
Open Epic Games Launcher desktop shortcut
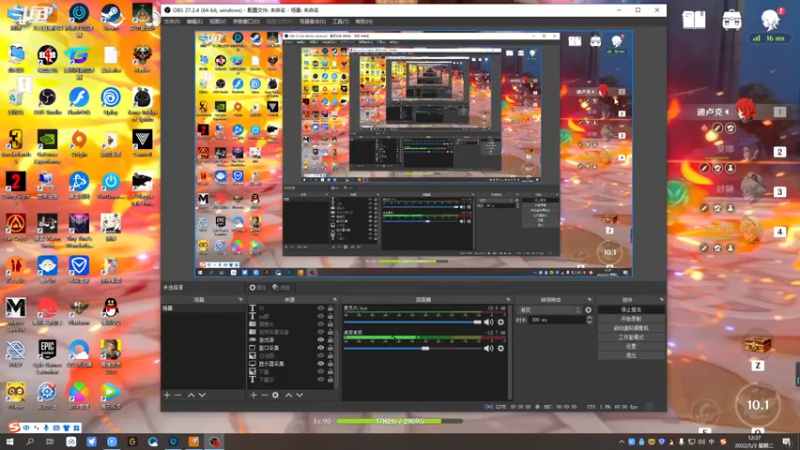(x=47, y=356)
